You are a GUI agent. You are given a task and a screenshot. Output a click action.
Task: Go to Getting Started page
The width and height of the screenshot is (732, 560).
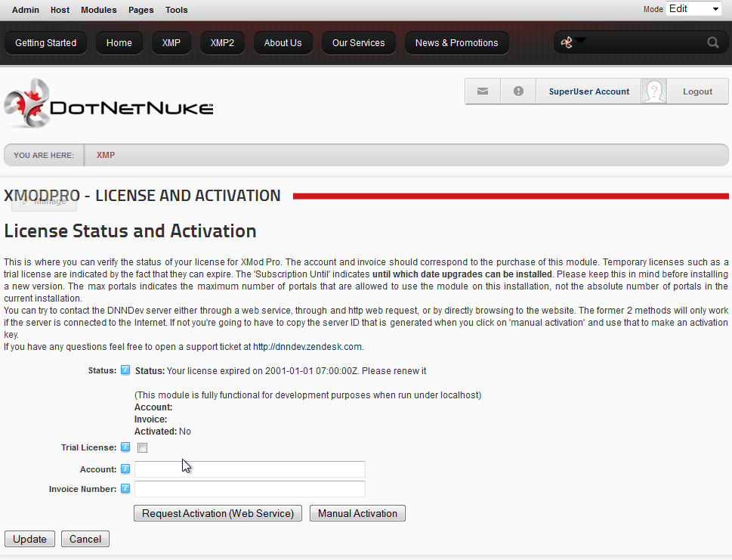click(x=46, y=43)
